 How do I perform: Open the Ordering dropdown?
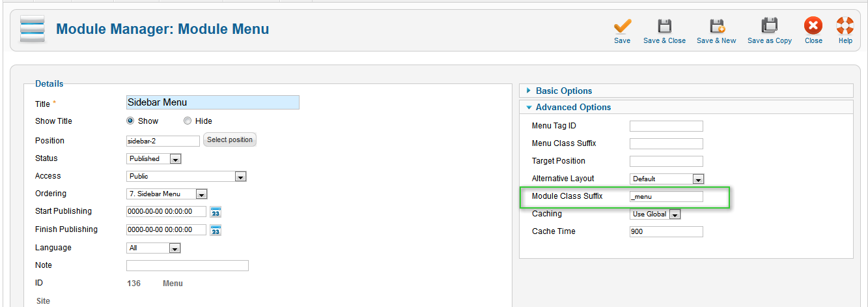point(167,194)
